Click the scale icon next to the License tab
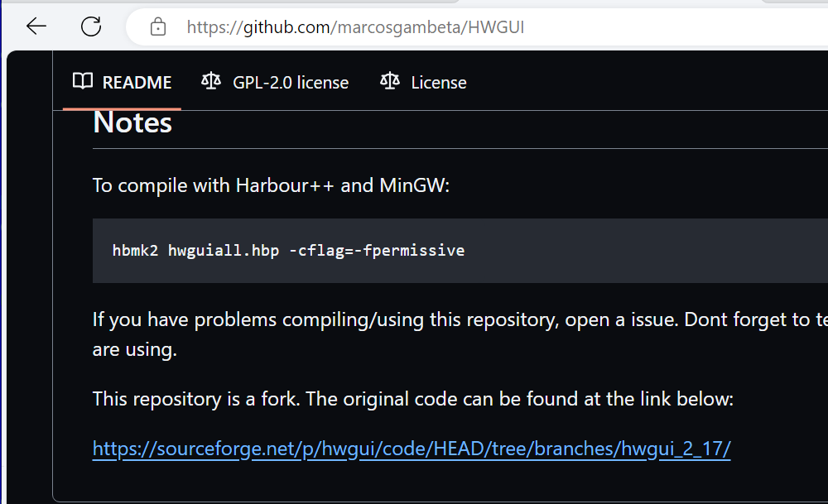828x504 pixels. pyautogui.click(x=390, y=82)
